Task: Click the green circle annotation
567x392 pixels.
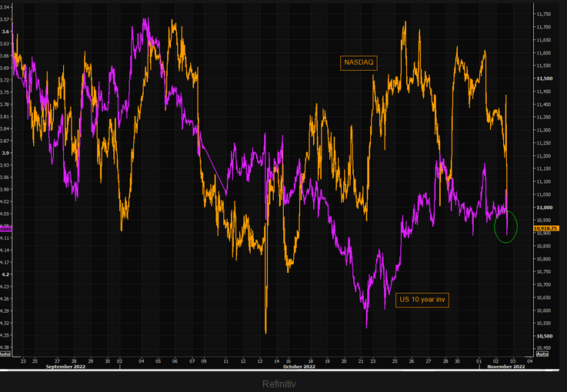Action: [x=505, y=226]
